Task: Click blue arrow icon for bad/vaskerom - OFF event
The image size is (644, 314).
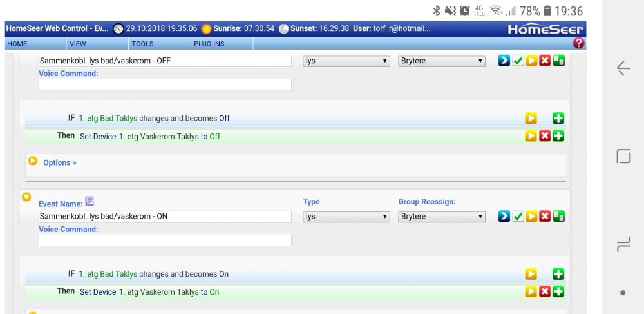Action: [x=504, y=61]
